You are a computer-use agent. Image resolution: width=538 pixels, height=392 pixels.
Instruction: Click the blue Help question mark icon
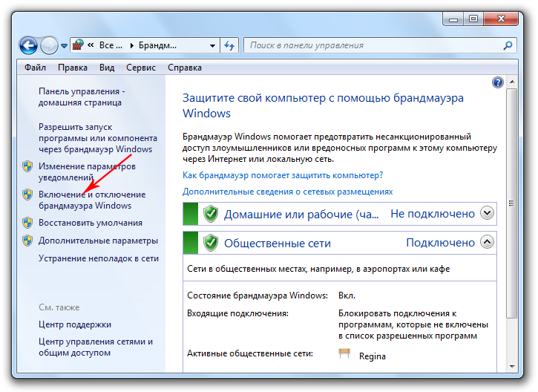point(497,82)
